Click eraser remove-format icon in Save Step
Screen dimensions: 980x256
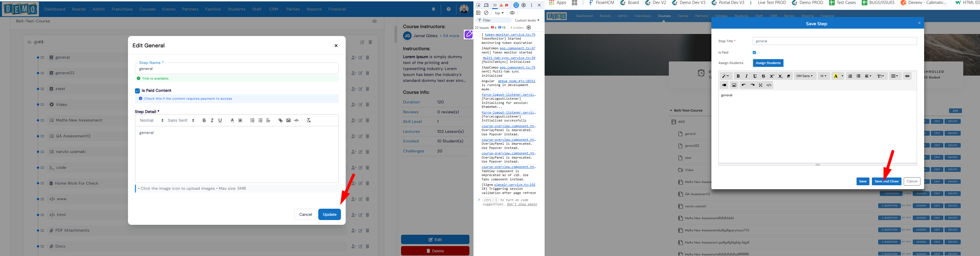[789, 76]
